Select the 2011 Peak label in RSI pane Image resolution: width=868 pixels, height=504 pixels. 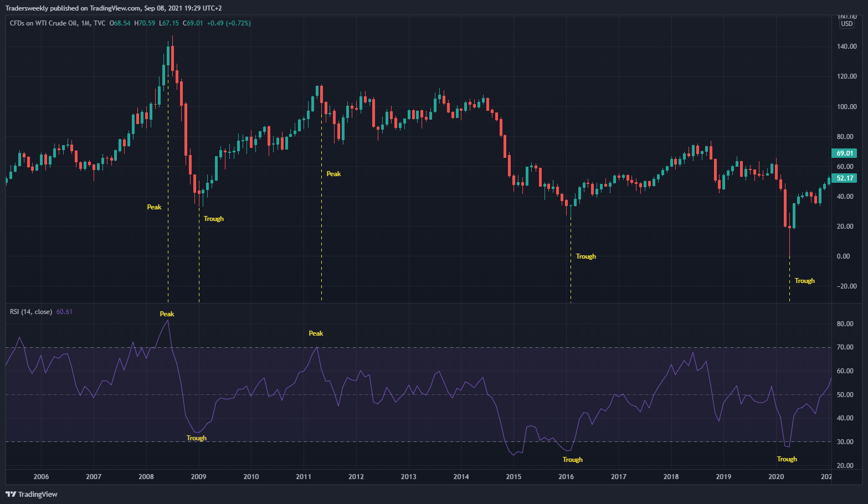[316, 333]
